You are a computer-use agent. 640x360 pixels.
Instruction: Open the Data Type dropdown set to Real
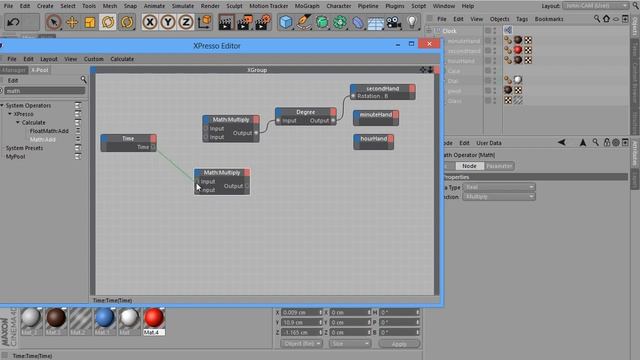point(499,187)
